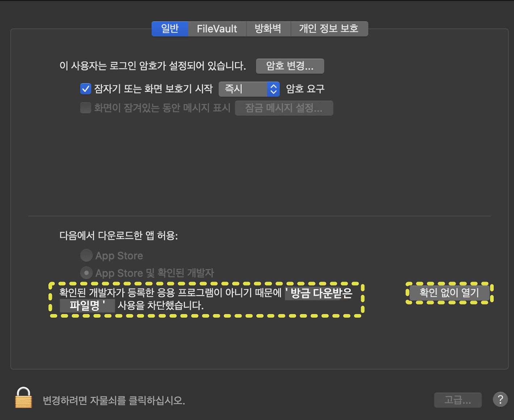Open the 즉시 password delay dropdown
This screenshot has width=514, height=420.
(x=249, y=89)
